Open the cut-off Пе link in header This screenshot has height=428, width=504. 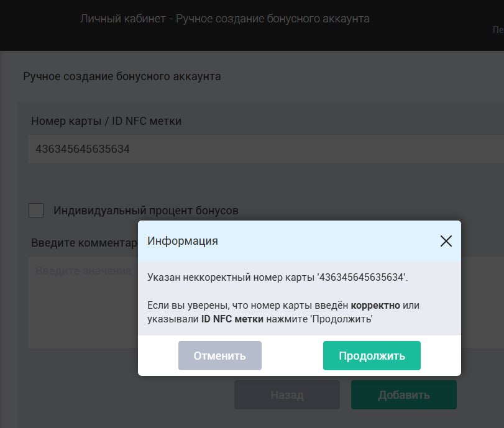pyautogui.click(x=498, y=30)
